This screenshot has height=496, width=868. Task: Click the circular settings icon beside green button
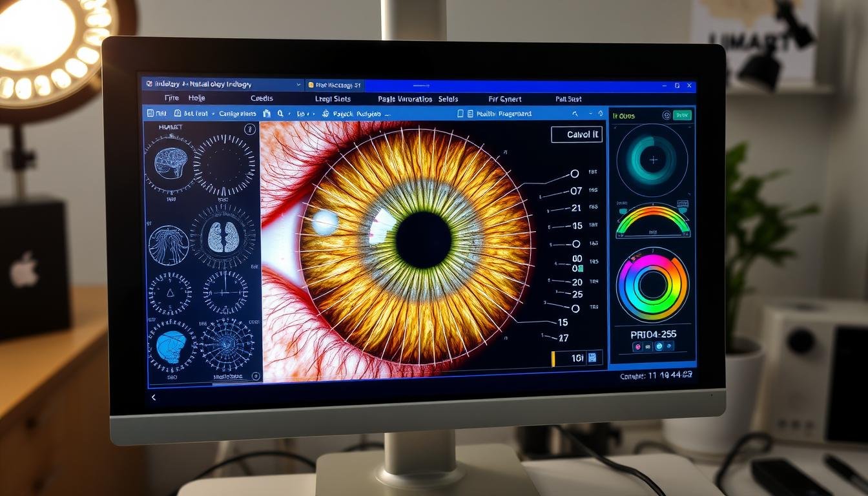pyautogui.click(x=666, y=116)
